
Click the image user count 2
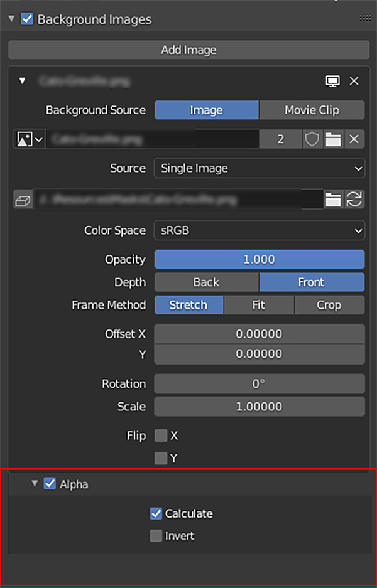point(280,139)
